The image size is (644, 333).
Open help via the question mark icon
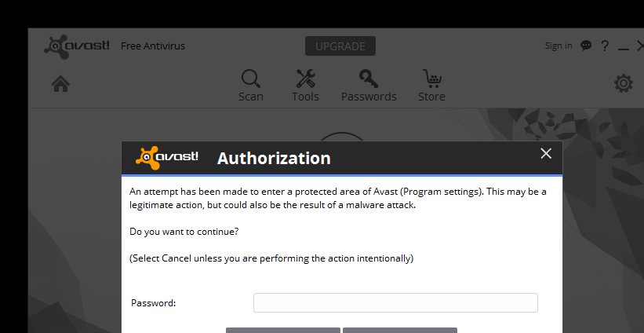coord(605,46)
